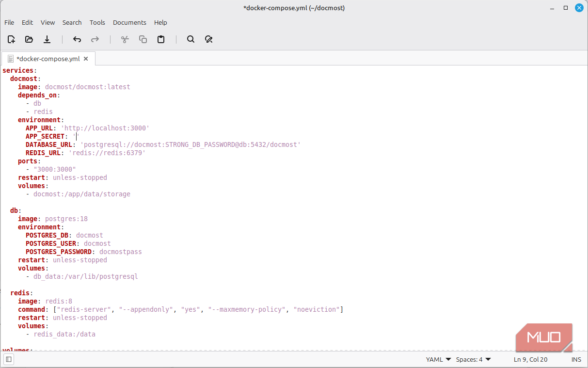This screenshot has height=368, width=588.
Task: Select the *docker-compose.yml tab
Action: click(x=48, y=59)
